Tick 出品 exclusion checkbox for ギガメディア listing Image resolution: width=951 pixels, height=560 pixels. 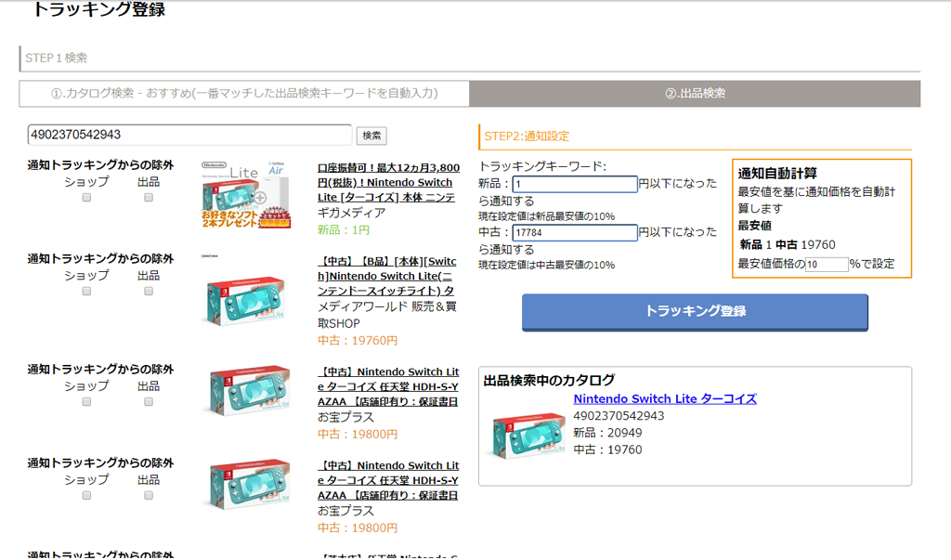149,198
